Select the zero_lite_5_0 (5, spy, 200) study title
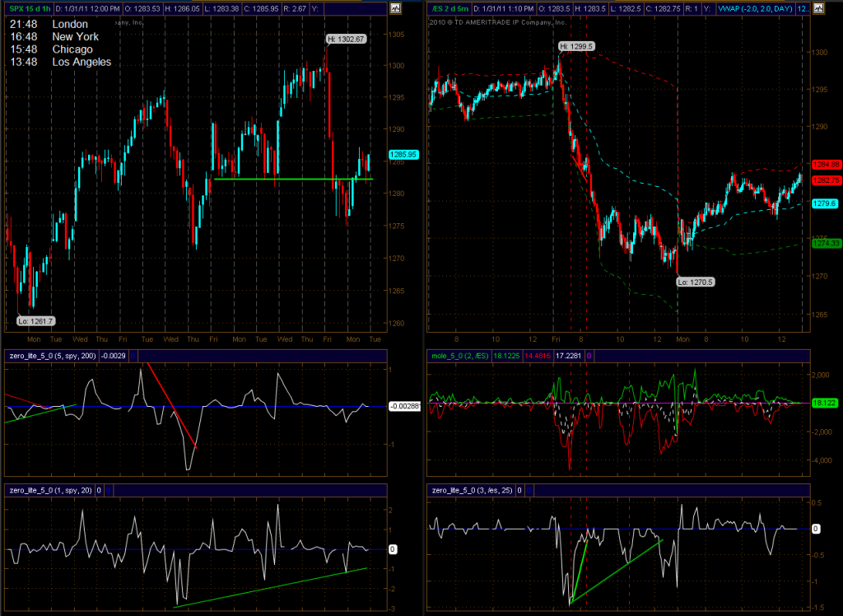This screenshot has width=843, height=616. 53,356
